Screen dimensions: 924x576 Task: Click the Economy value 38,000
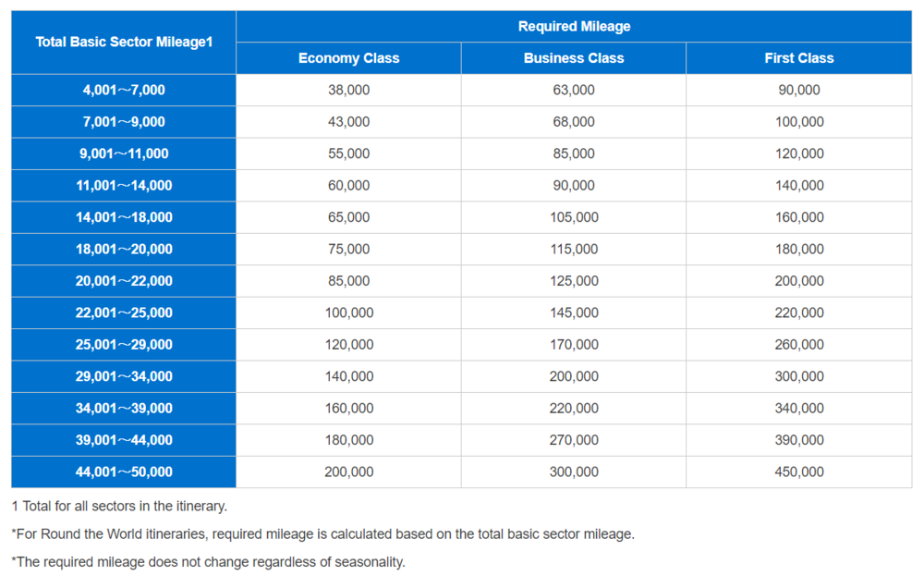point(348,91)
